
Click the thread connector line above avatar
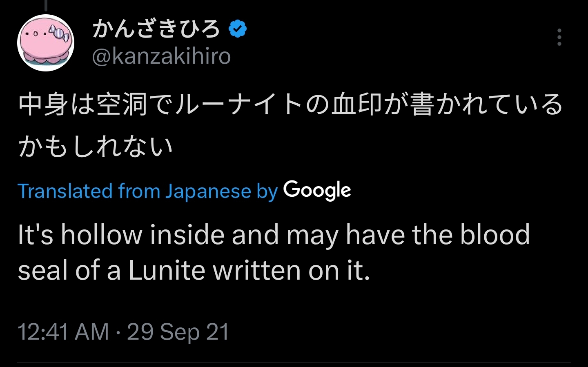46,5
